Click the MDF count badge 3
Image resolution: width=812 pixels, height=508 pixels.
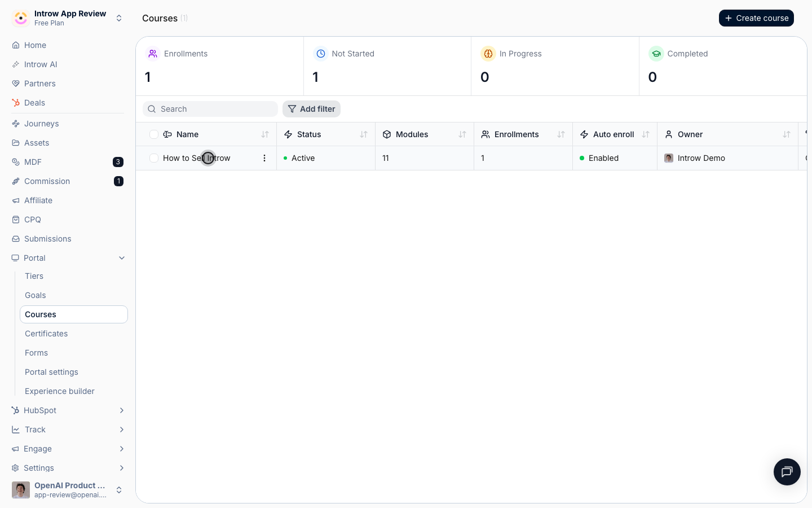coord(118,162)
